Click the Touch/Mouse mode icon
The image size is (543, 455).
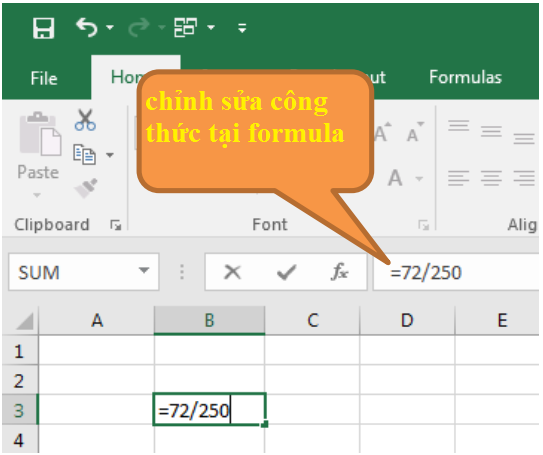(185, 27)
